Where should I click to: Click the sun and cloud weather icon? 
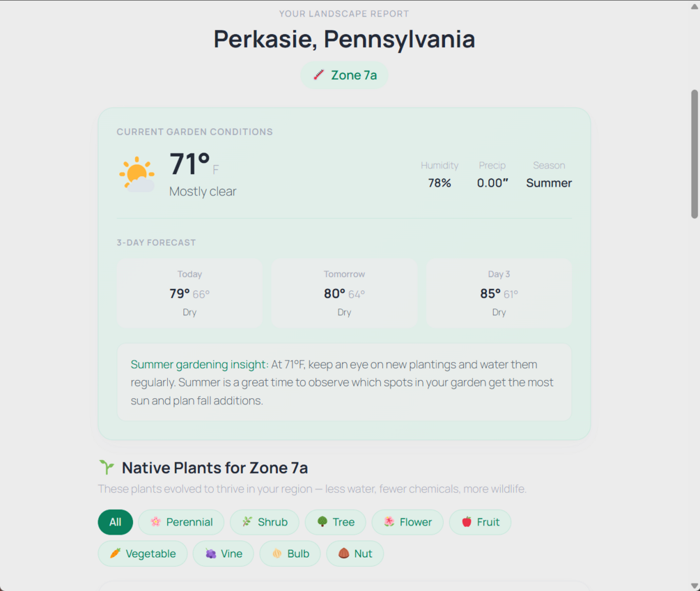[x=137, y=175]
